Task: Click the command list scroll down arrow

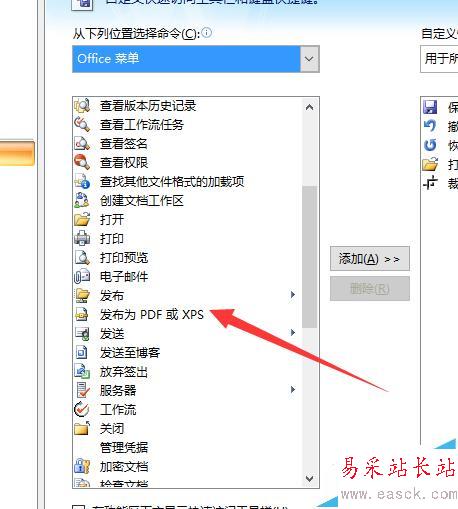Action: (x=310, y=479)
